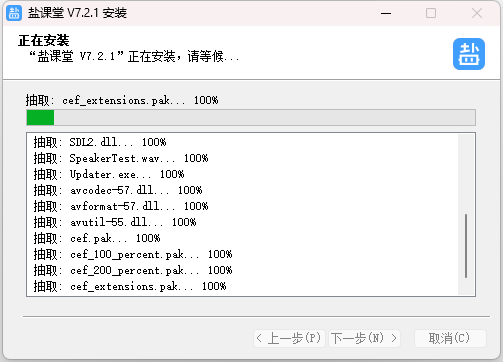Click the green installation progress bar
This screenshot has width=503, height=362.
[251, 118]
